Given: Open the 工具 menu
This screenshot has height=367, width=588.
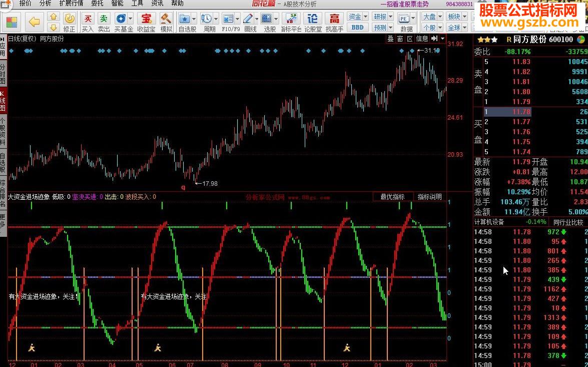Looking at the screenshot, I should 137,4.
